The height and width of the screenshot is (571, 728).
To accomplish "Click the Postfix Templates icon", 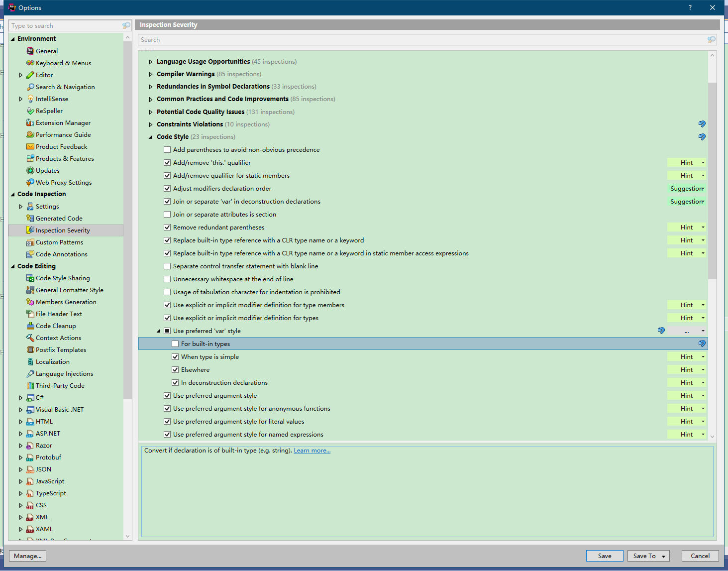I will 30,349.
